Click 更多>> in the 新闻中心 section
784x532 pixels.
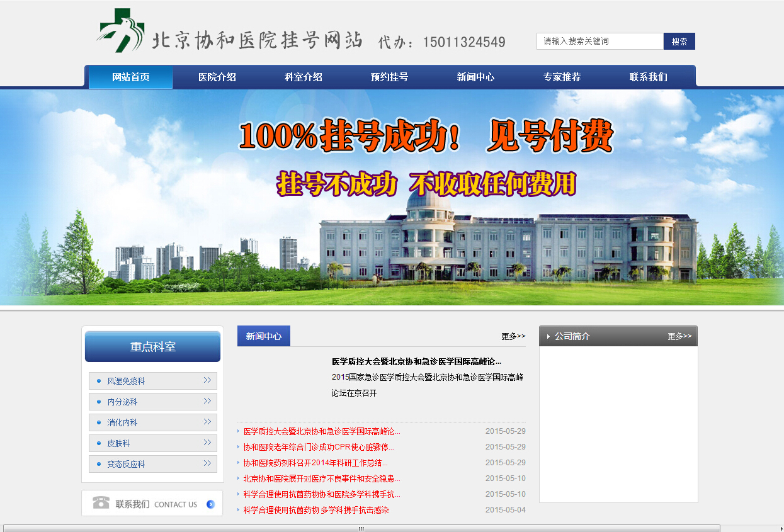(x=513, y=336)
